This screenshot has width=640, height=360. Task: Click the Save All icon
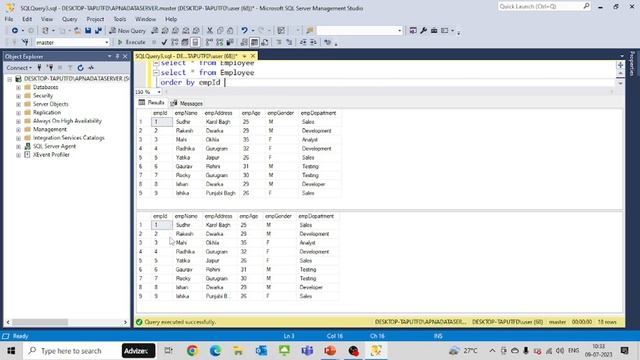(98, 31)
